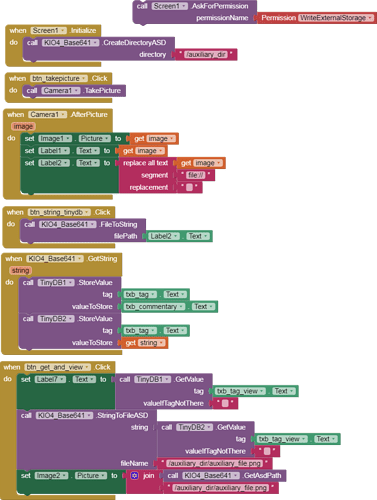Click the orange string parameter in GotString
Image resolution: width=377 pixels, height=500 pixels.
tap(21, 270)
